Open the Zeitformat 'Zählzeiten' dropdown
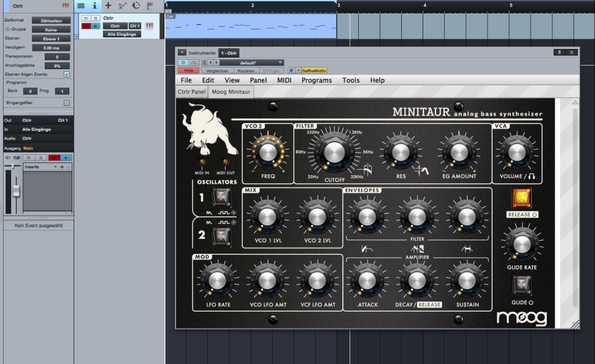Viewport: 595px width, 364px height. click(x=52, y=20)
